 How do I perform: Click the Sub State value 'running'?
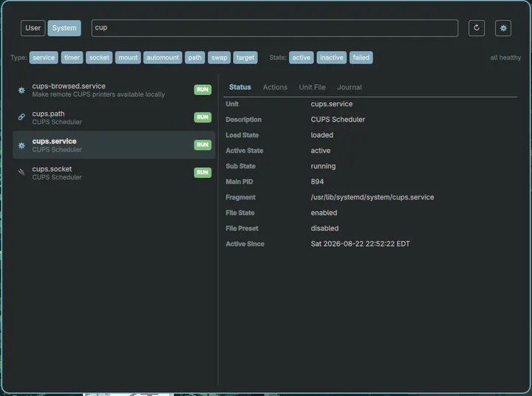click(323, 166)
